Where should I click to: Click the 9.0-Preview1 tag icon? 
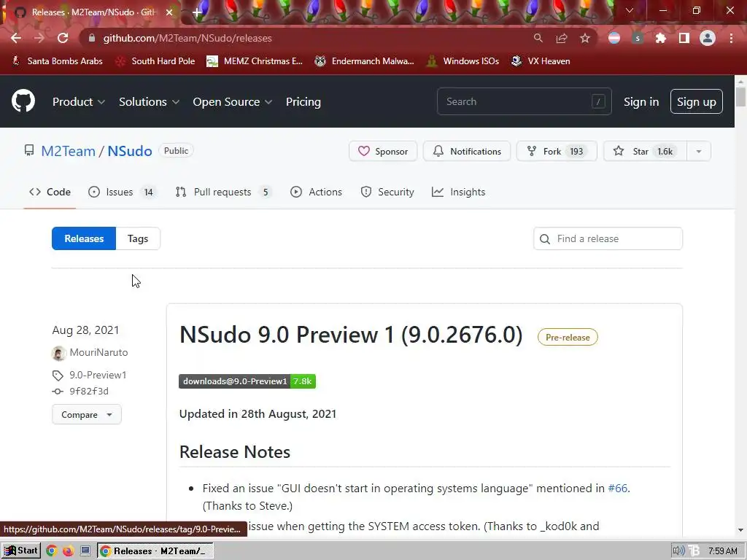[58, 376]
